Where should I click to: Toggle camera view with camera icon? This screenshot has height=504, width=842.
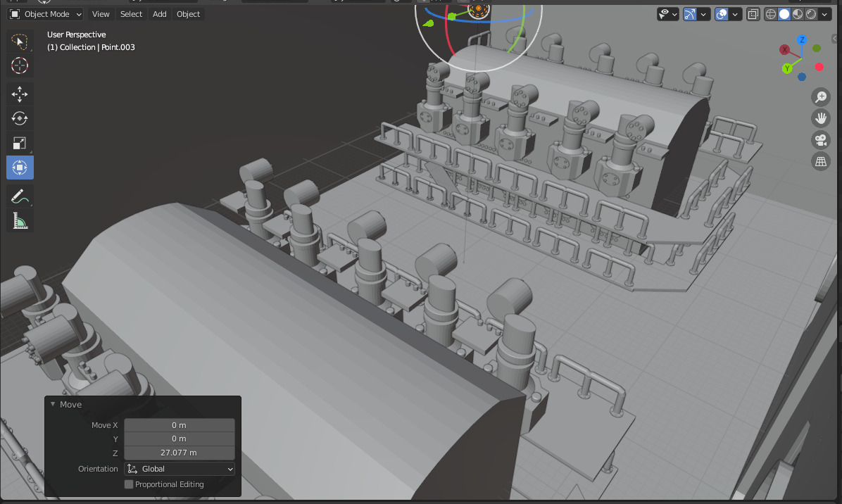[820, 140]
